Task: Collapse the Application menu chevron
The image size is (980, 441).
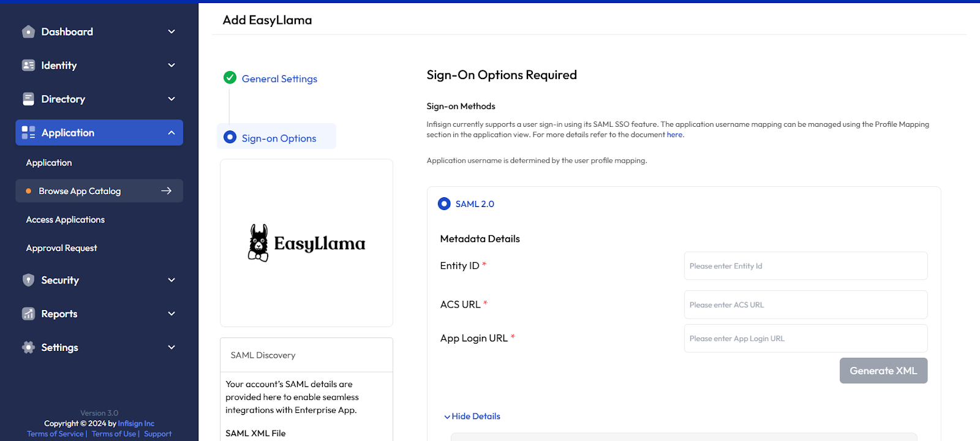Action: point(171,133)
